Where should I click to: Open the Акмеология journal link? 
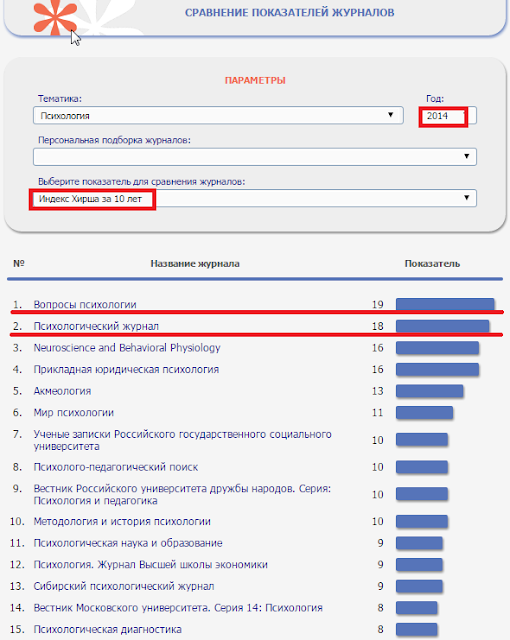pyautogui.click(x=62, y=391)
